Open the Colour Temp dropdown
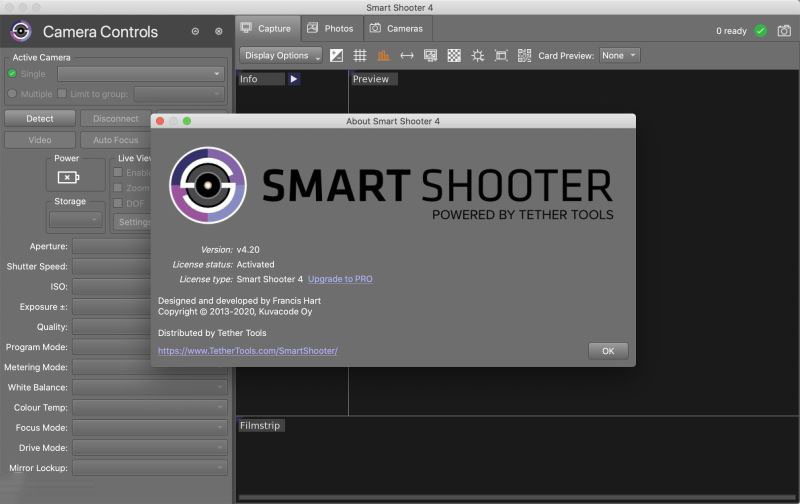Viewport: 800px width, 504px height. tap(149, 408)
